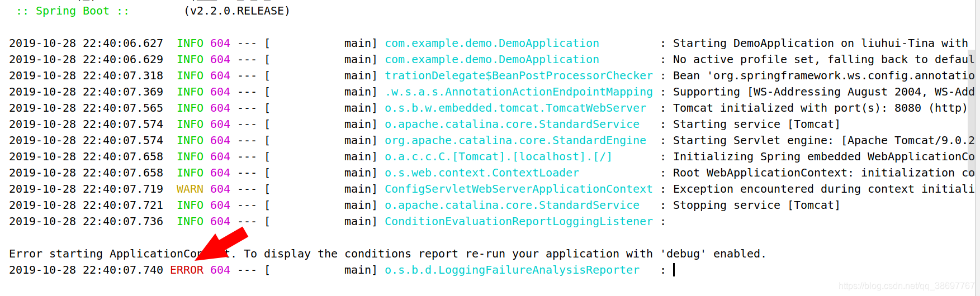Open the TomcatWebServer class link
This screenshot has height=296, width=980.
point(515,108)
